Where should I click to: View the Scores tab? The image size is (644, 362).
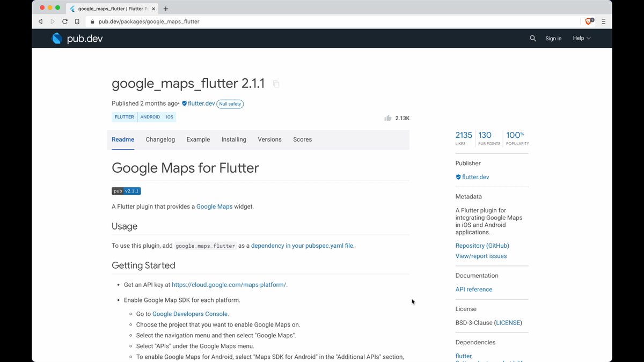pyautogui.click(x=302, y=139)
